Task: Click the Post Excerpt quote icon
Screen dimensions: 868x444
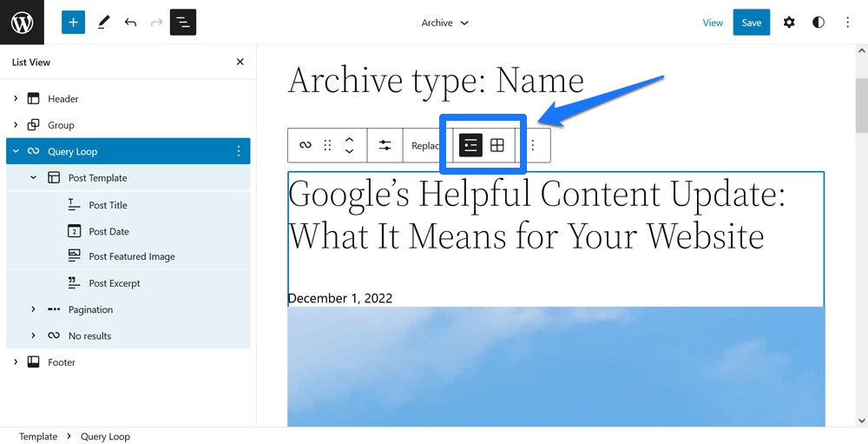Action: tap(74, 282)
